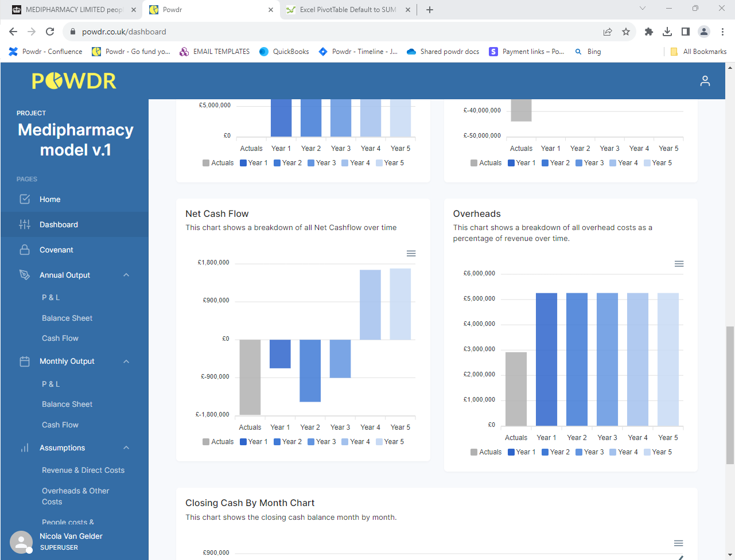The width and height of the screenshot is (735, 560).
Task: Open the browser Extensions puzzle icon
Action: pos(648,32)
